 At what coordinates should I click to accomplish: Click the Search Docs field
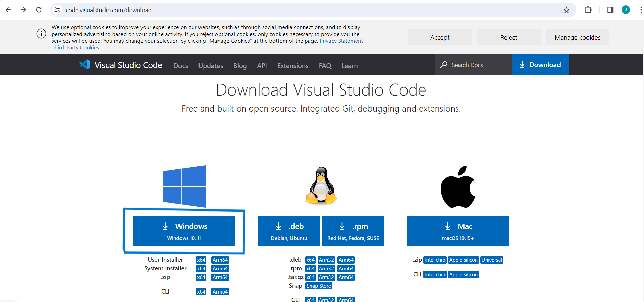pyautogui.click(x=473, y=65)
